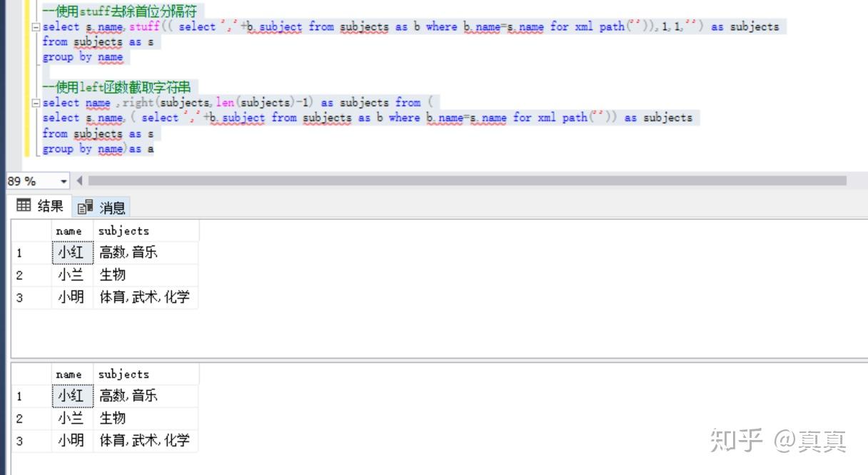Click the subjects column header in first grid

point(123,231)
